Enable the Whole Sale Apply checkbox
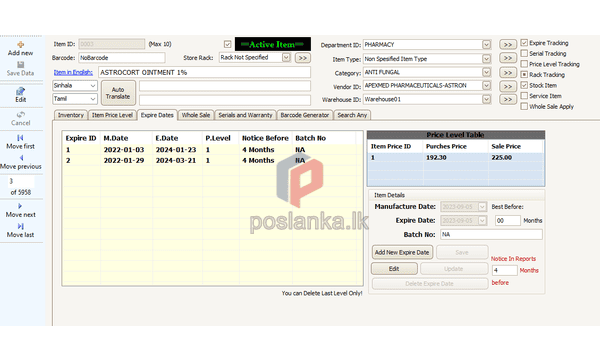Viewport: 600px width, 360px height. pos(524,106)
